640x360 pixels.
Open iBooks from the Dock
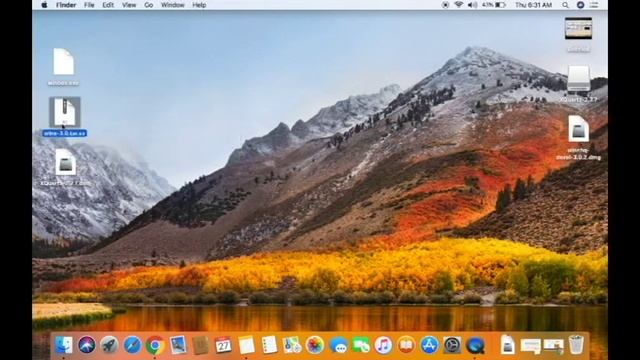coord(406,345)
